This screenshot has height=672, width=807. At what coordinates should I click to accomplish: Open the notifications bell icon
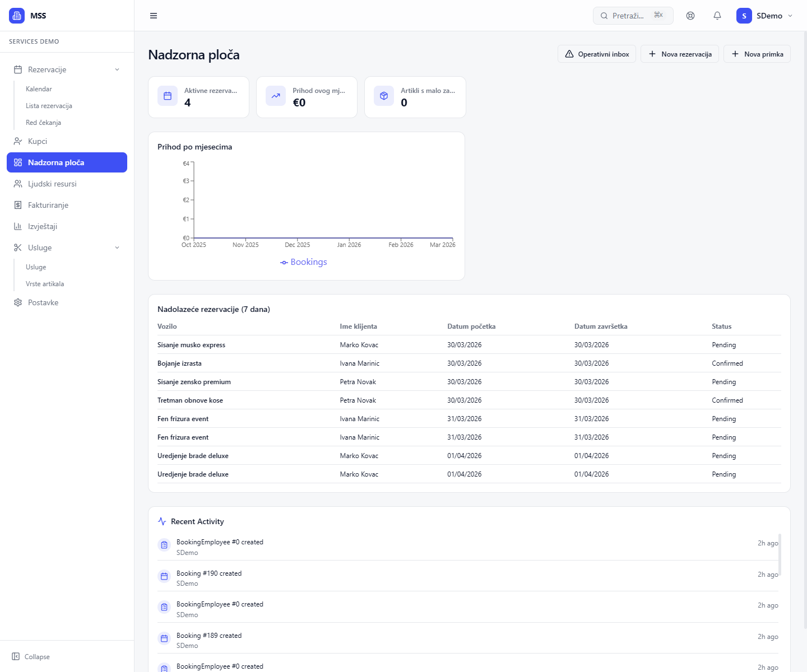[717, 16]
